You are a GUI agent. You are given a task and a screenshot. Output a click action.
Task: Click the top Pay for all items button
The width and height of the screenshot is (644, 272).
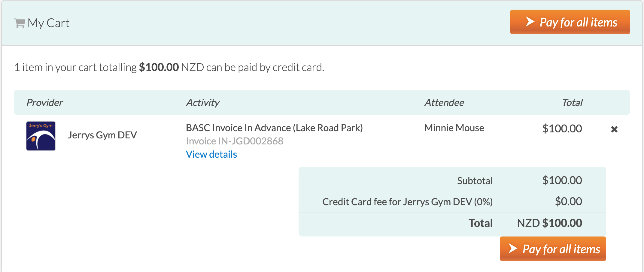[x=570, y=22]
